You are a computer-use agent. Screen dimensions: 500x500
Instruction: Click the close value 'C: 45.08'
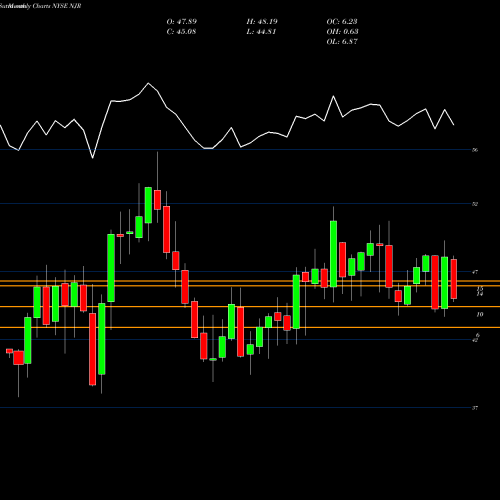pyautogui.click(x=181, y=32)
